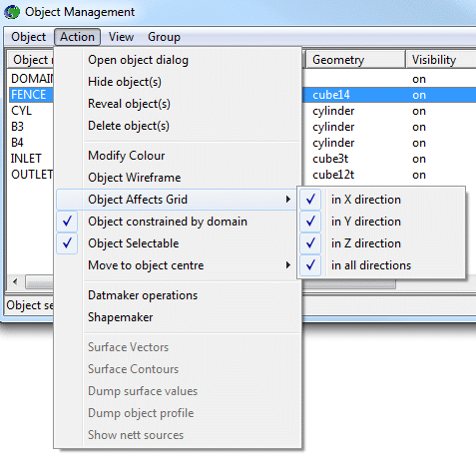Select the INLET object row

[x=26, y=159]
